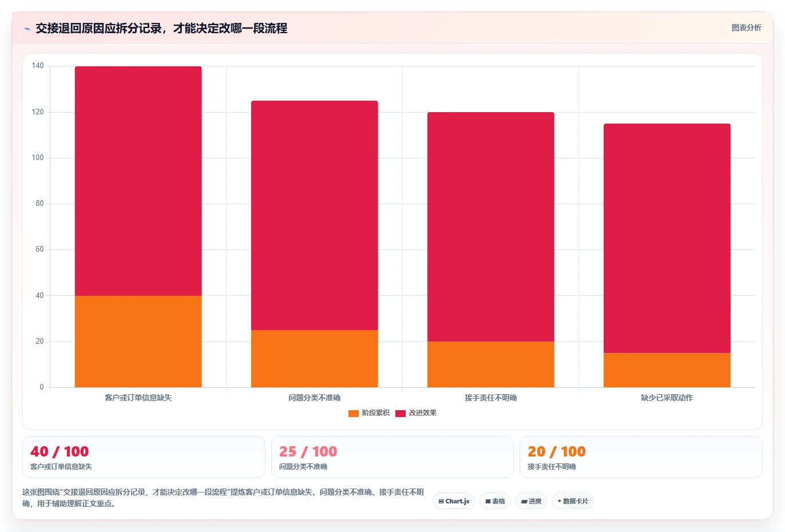Click the 图表分析 label in header
Viewport: 785px width, 532px height.
[746, 27]
